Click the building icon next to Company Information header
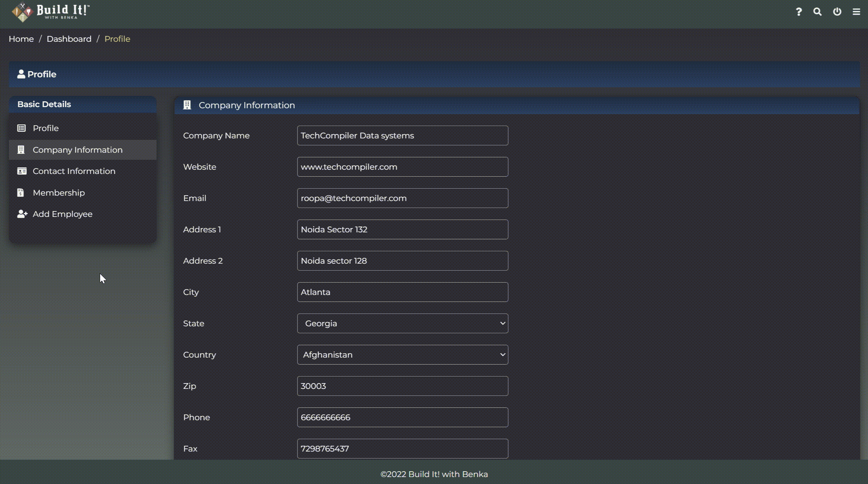Viewport: 868px width, 484px height. click(187, 105)
